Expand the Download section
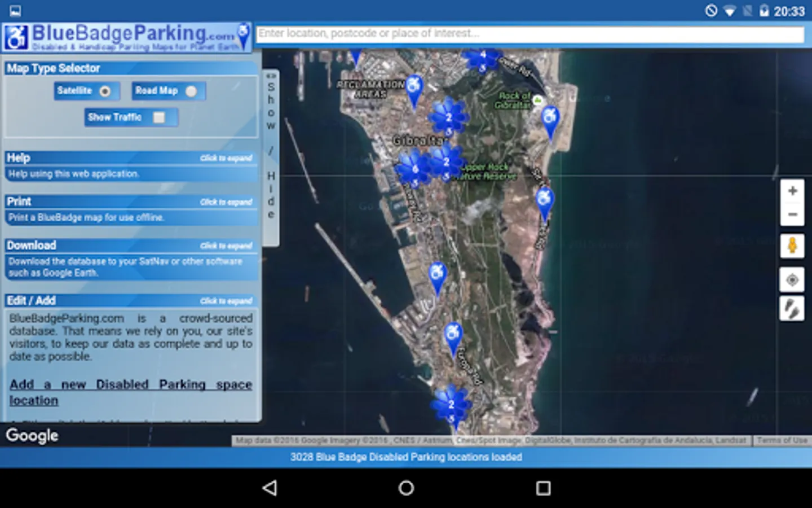 [226, 246]
